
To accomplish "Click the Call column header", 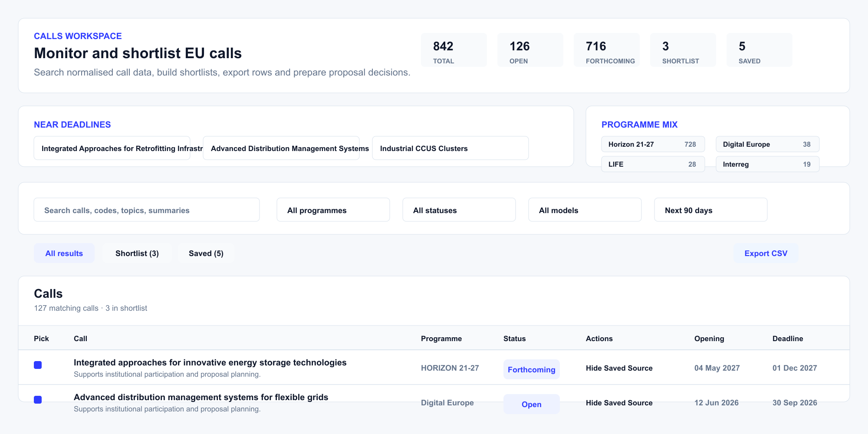I will click(80, 339).
